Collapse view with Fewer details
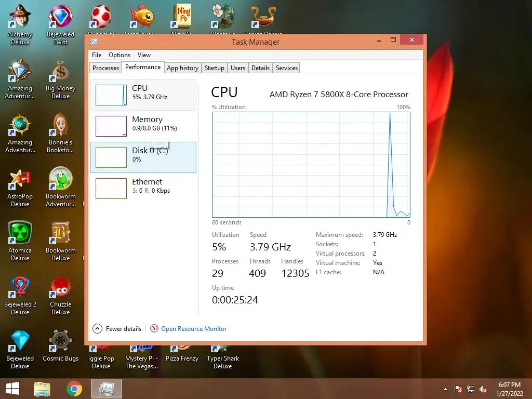 (117, 329)
